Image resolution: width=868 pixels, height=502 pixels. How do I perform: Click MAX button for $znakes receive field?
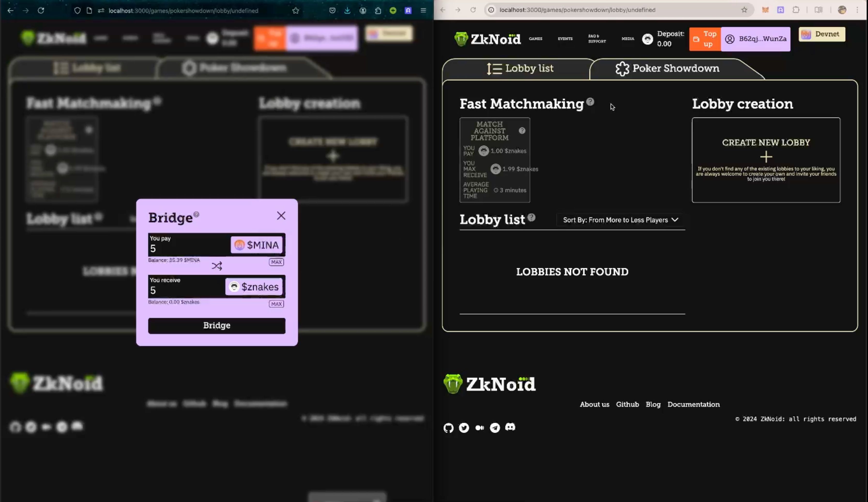pyautogui.click(x=276, y=304)
